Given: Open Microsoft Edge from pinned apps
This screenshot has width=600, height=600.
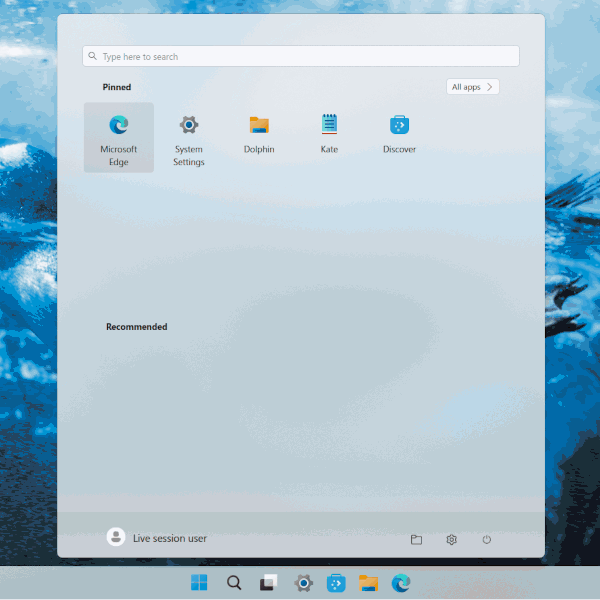Looking at the screenshot, I should (x=119, y=136).
